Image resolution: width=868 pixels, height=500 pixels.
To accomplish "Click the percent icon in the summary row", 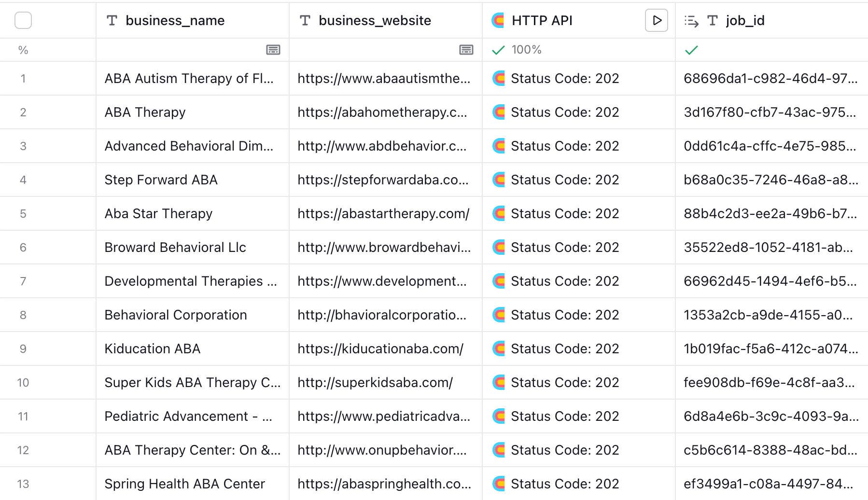I will (23, 50).
